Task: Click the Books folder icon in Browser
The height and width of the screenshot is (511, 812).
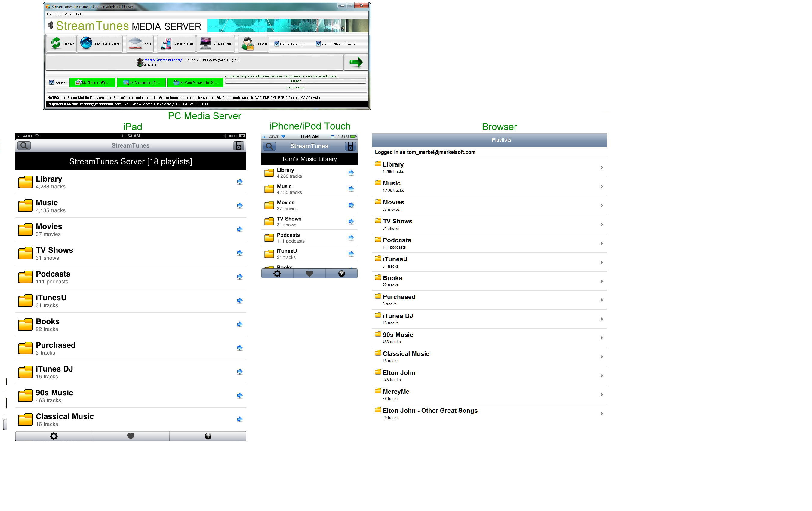Action: [378, 277]
